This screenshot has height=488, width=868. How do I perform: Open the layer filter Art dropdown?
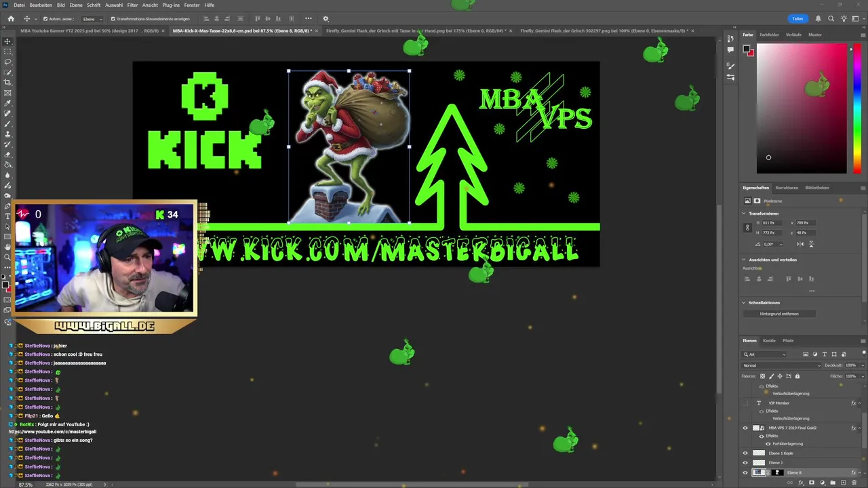[765, 354]
